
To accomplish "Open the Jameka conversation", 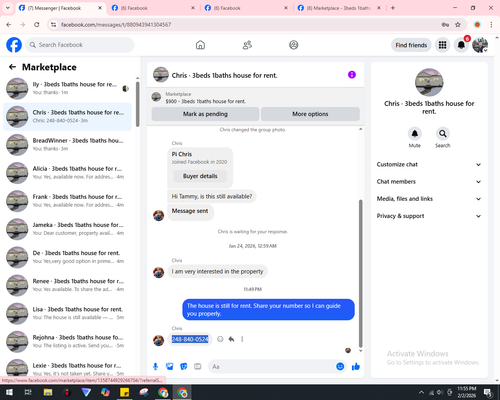I will 67,229.
